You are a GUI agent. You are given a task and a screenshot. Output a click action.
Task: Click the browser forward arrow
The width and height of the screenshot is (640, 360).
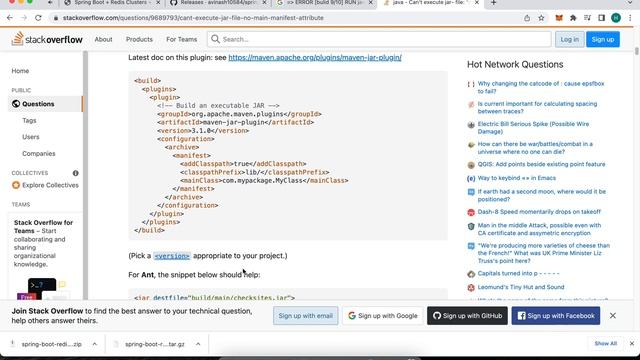[24, 18]
